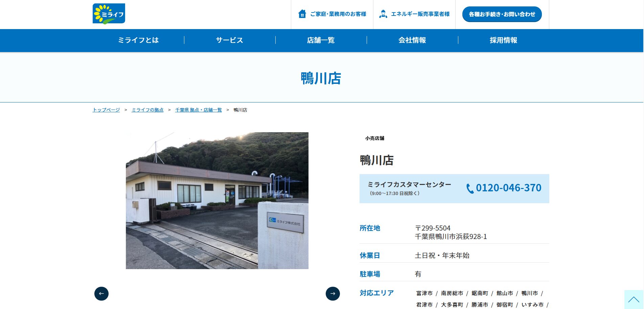Image resolution: width=644 pixels, height=309 pixels.
Task: Follow the ミライフの拠点 breadcrumb link
Action: [x=147, y=110]
